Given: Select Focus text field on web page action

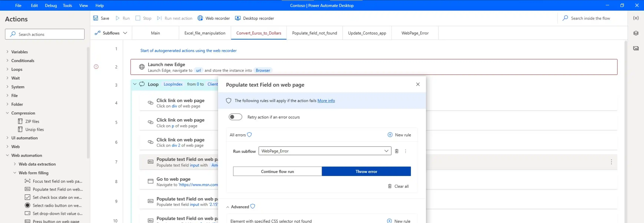Looking at the screenshot, I should tap(54, 181).
